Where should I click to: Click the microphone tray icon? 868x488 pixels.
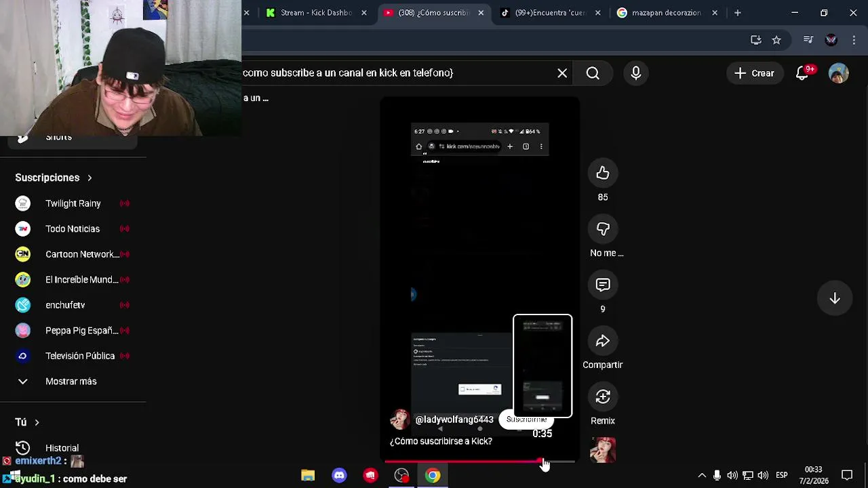pyautogui.click(x=717, y=476)
